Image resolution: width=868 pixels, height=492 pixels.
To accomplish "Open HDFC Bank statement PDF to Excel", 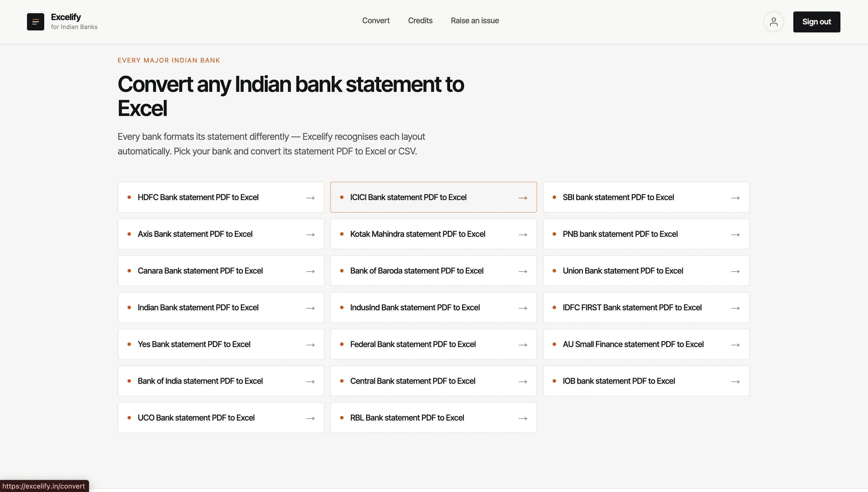I will [221, 197].
